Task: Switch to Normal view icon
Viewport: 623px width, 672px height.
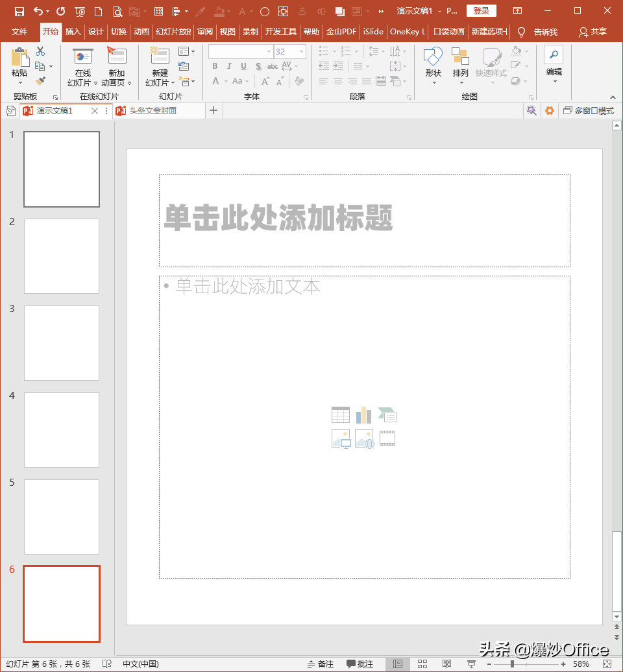Action: (397, 664)
